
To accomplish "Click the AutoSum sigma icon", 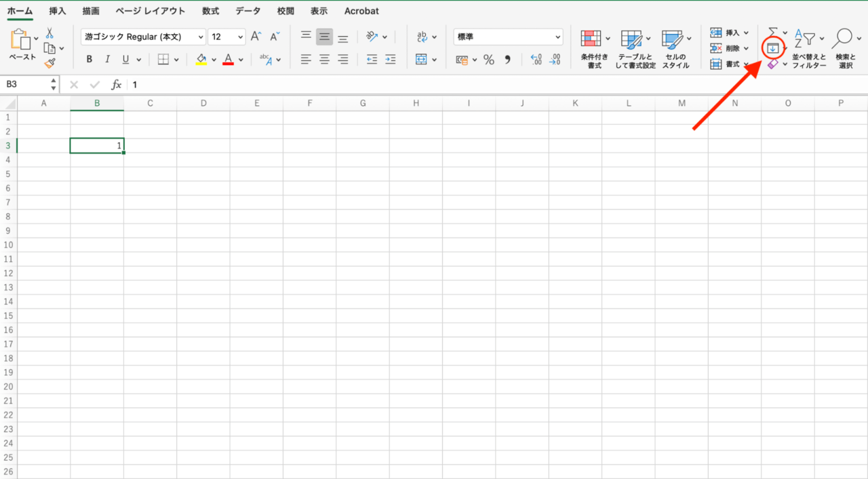I will 772,33.
